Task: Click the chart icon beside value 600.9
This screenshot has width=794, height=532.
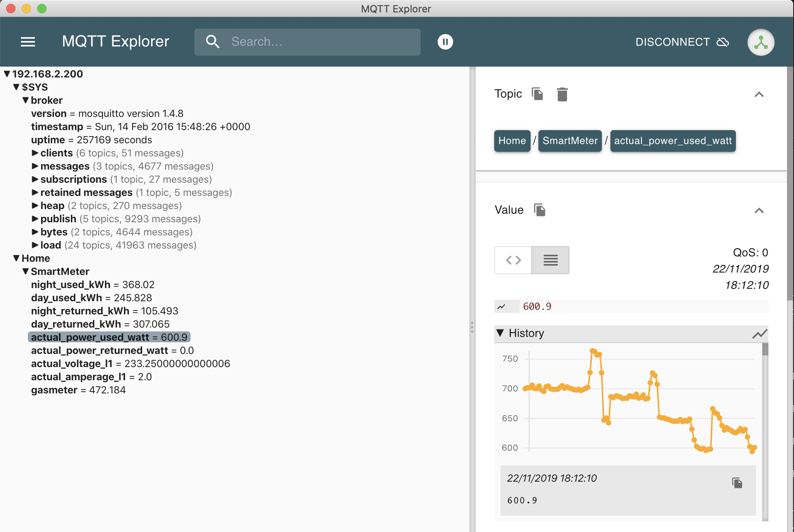Action: coord(502,307)
